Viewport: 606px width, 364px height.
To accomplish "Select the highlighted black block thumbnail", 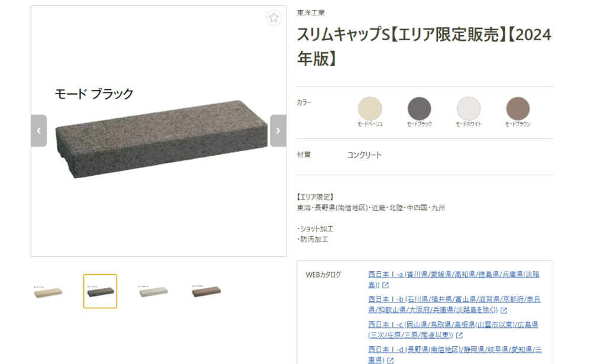I will [x=100, y=291].
